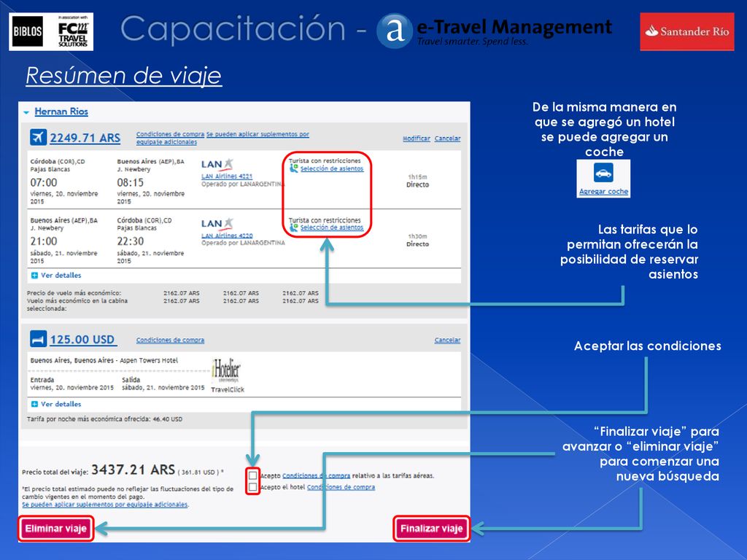Click seat icon for LAN Airlines 4220
The image size is (747, 560).
coord(293,227)
